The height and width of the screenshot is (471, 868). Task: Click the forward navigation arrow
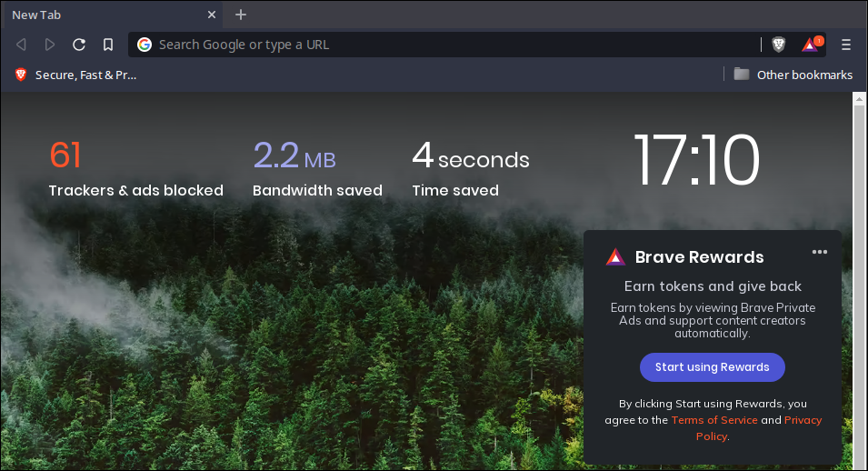tap(50, 45)
